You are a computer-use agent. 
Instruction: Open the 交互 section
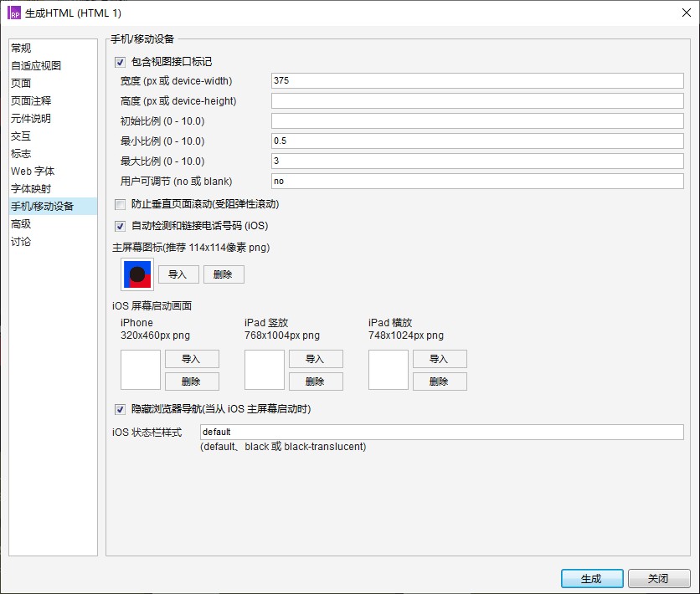tap(53, 136)
